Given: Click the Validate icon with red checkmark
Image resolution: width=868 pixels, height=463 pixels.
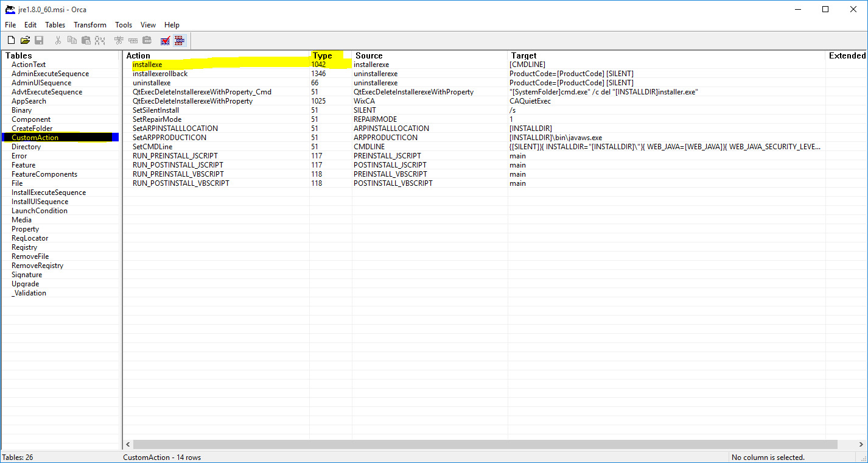Looking at the screenshot, I should [x=165, y=41].
